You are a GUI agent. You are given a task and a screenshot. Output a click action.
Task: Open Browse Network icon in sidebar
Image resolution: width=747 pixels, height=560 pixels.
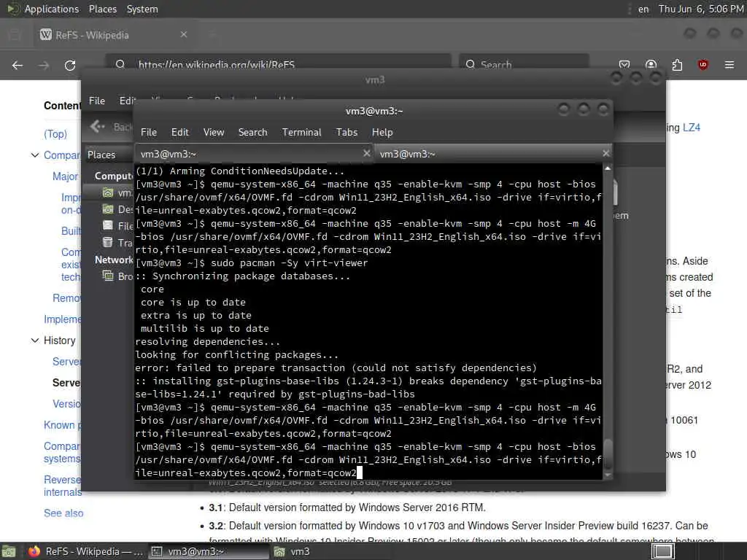(x=108, y=276)
